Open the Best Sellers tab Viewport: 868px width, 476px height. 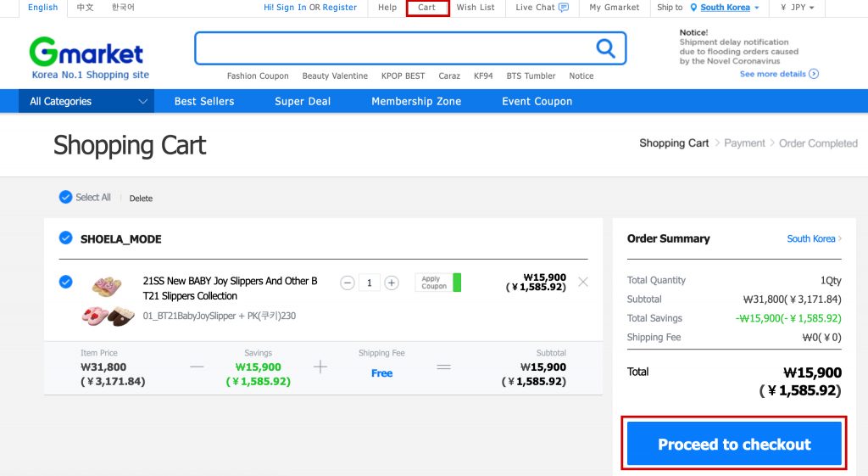pos(204,102)
